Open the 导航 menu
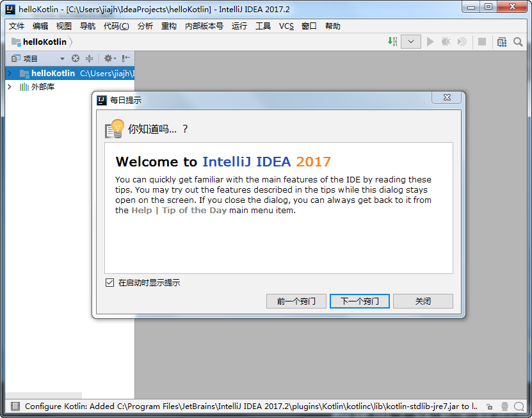Screen dimensions: 532x418 pos(88,26)
